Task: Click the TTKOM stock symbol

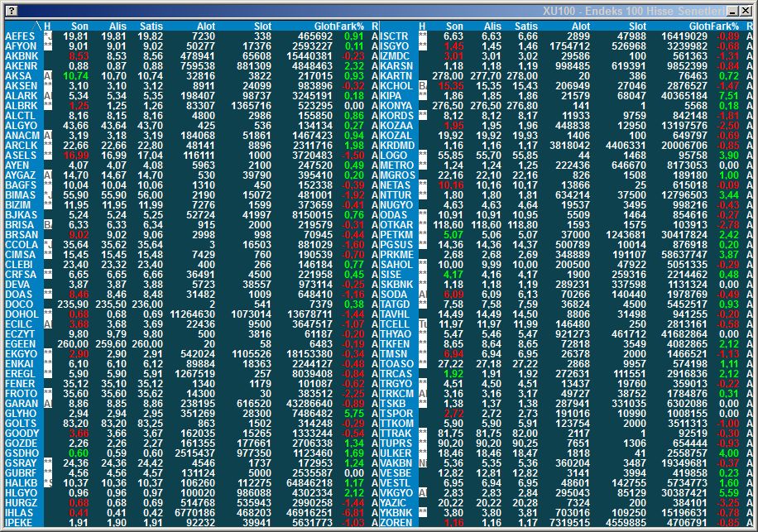Action: (397, 424)
